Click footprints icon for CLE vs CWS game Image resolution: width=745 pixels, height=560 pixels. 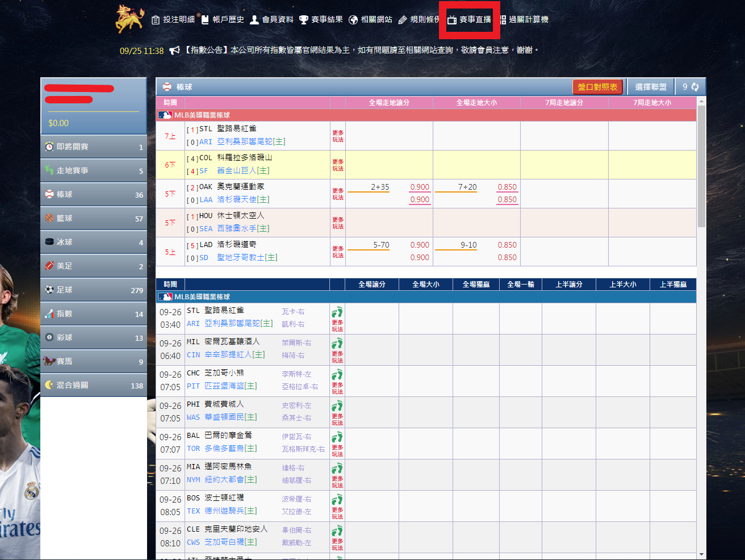tap(337, 531)
